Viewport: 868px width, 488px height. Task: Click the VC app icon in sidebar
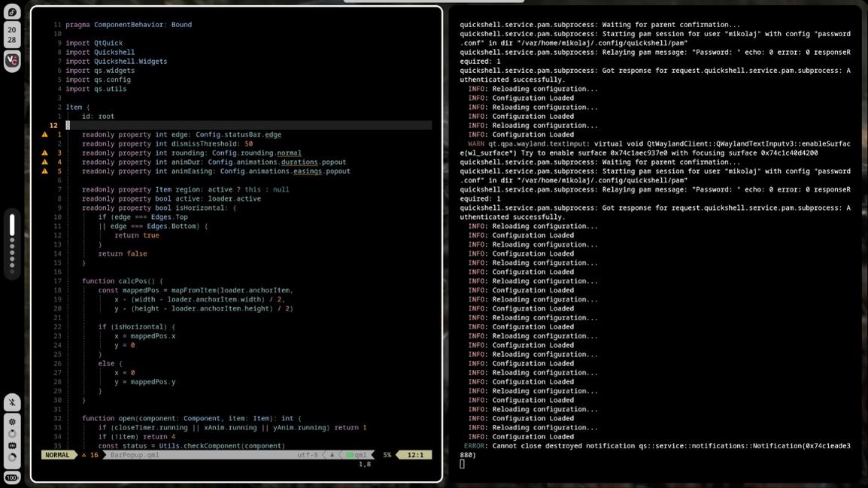(12, 60)
